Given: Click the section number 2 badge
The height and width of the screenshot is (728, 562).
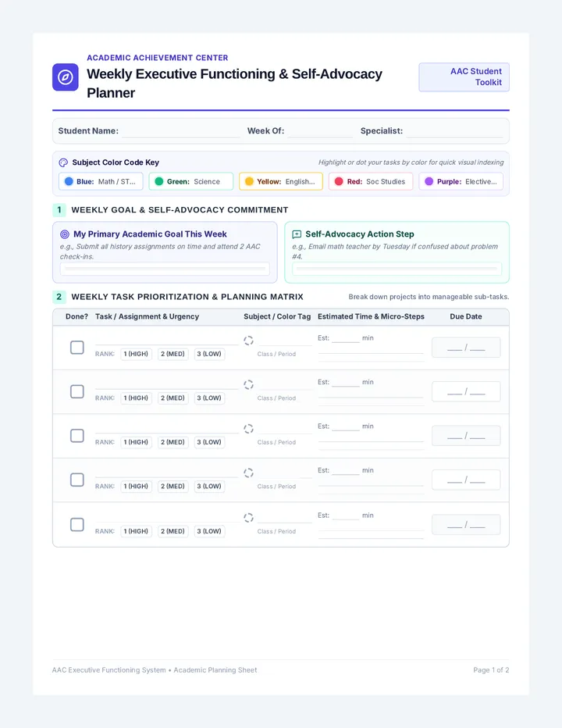Looking at the screenshot, I should pyautogui.click(x=59, y=297).
